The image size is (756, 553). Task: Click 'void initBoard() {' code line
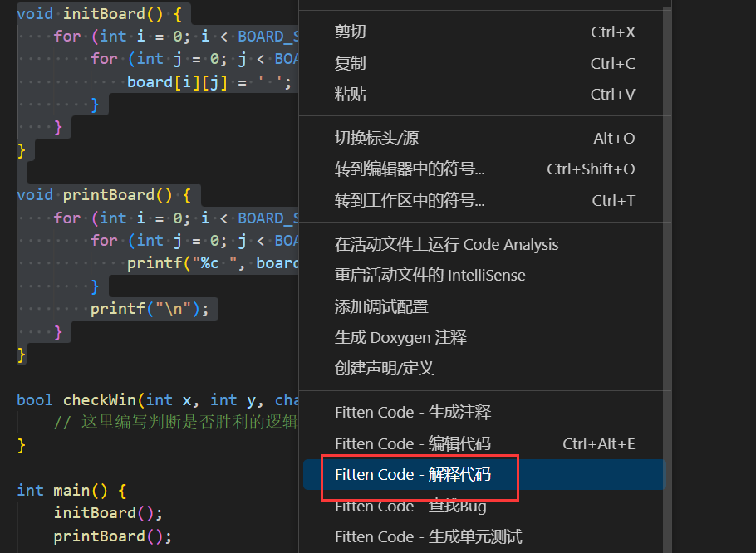tap(100, 13)
